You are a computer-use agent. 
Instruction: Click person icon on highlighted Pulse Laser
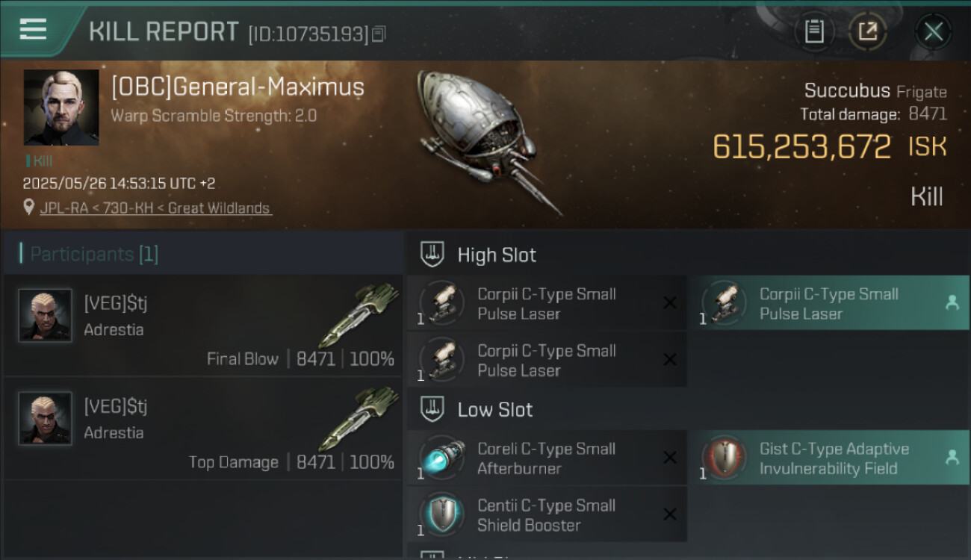click(x=952, y=302)
